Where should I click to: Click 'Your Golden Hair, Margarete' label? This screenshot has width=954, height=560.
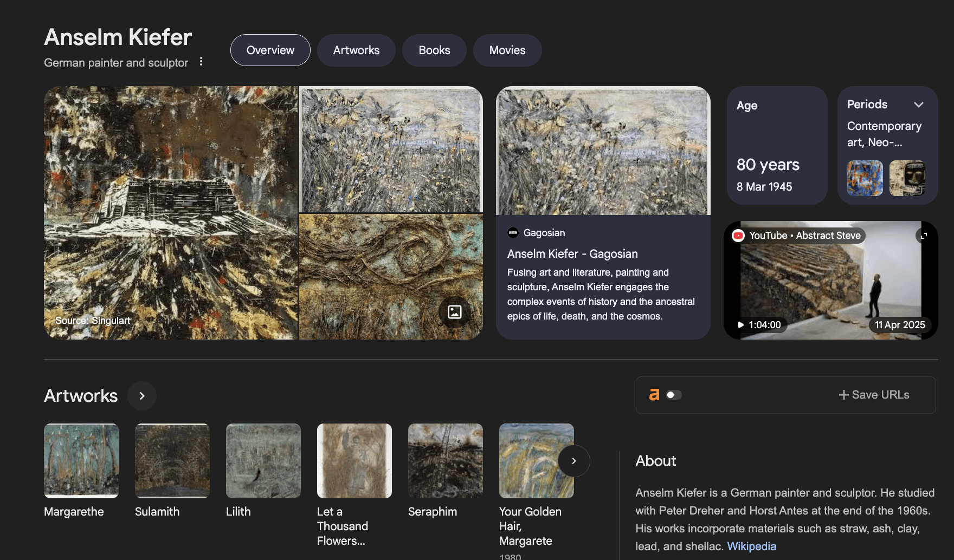click(x=530, y=526)
